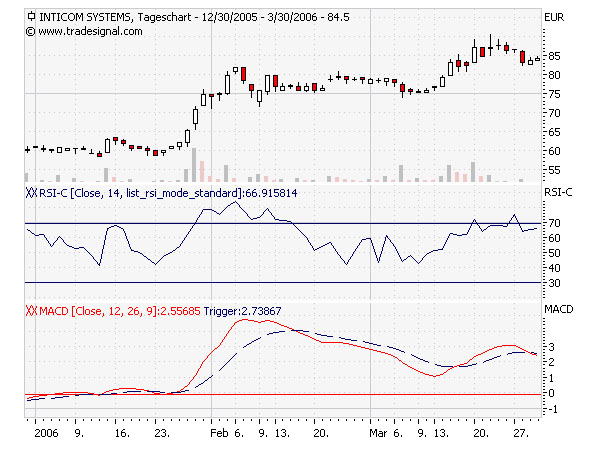The height and width of the screenshot is (450, 600).
Task: Click the Mar label on the date axis
Action: 378,433
